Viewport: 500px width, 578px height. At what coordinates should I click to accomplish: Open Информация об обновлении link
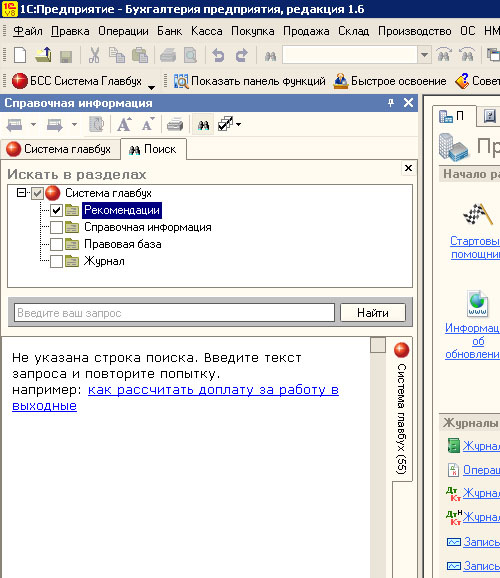[x=472, y=341]
